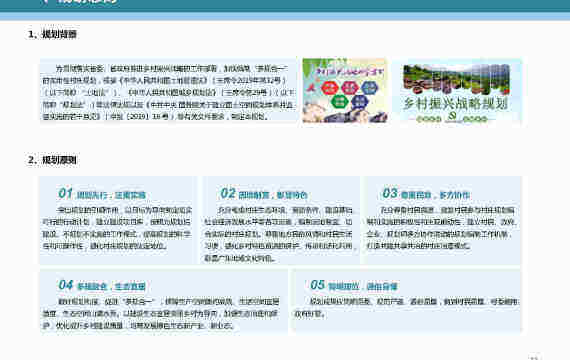Image resolution: width=570 pixels, height=360 pixels.
Task: Click the blue hexagon icon at top right
Action: 370,88
